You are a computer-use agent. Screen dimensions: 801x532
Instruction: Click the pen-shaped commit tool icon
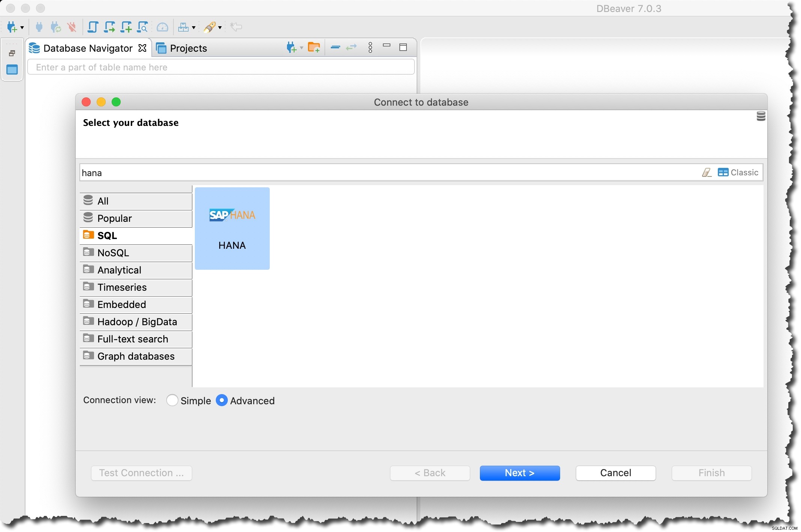point(209,27)
